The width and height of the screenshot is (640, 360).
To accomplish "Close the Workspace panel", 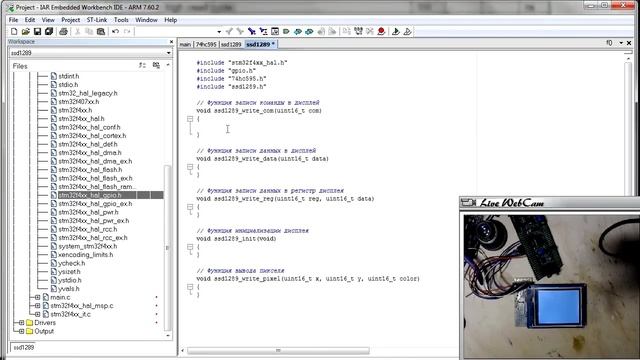I will (171, 42).
